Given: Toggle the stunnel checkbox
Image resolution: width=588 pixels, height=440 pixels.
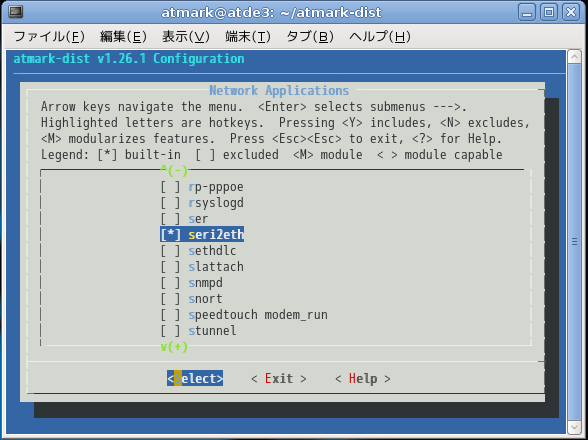Looking at the screenshot, I should (x=170, y=330).
